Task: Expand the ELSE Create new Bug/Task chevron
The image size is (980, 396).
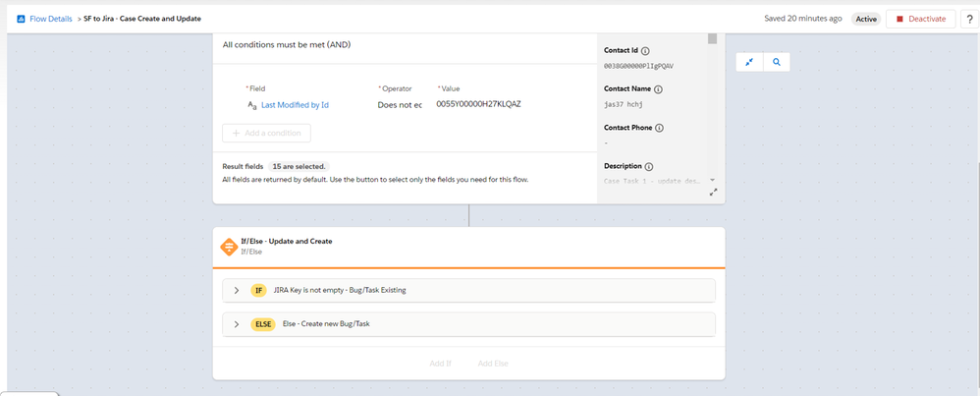Action: pyautogui.click(x=237, y=324)
